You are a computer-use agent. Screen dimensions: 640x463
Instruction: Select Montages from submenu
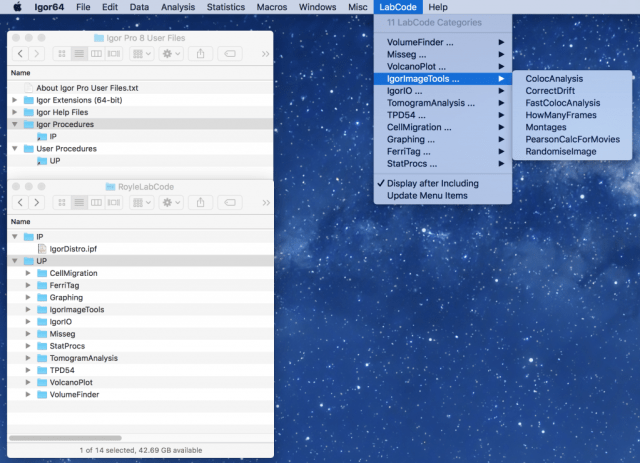572,127
